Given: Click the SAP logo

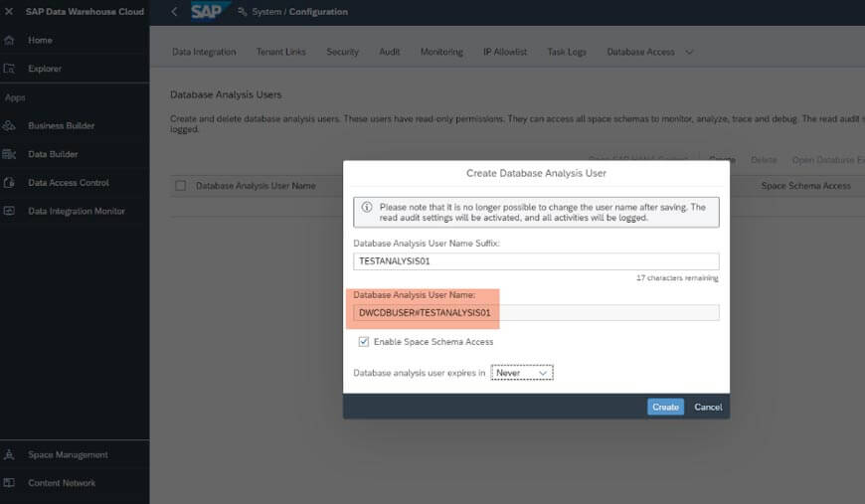Looking at the screenshot, I should point(208,11).
